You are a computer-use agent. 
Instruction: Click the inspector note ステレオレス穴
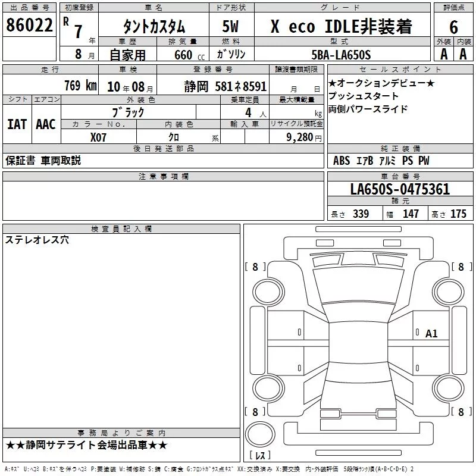click(37, 240)
